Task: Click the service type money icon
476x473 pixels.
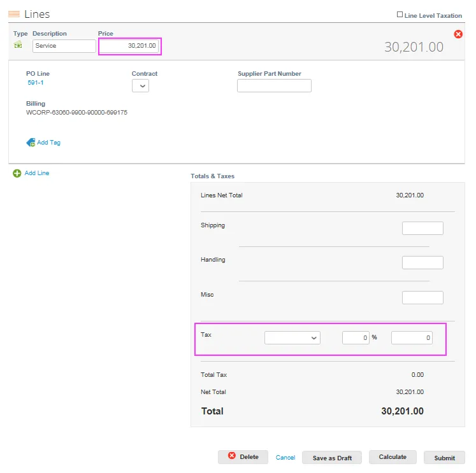Action: pos(18,45)
